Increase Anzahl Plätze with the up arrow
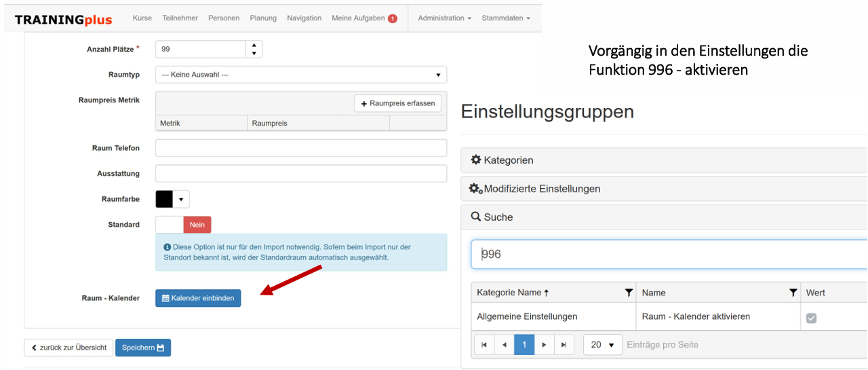 pyautogui.click(x=254, y=45)
